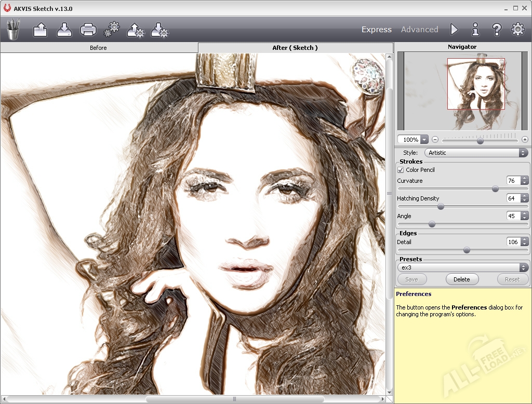Select the After (Sketch) tab
532x404 pixels.
click(295, 48)
